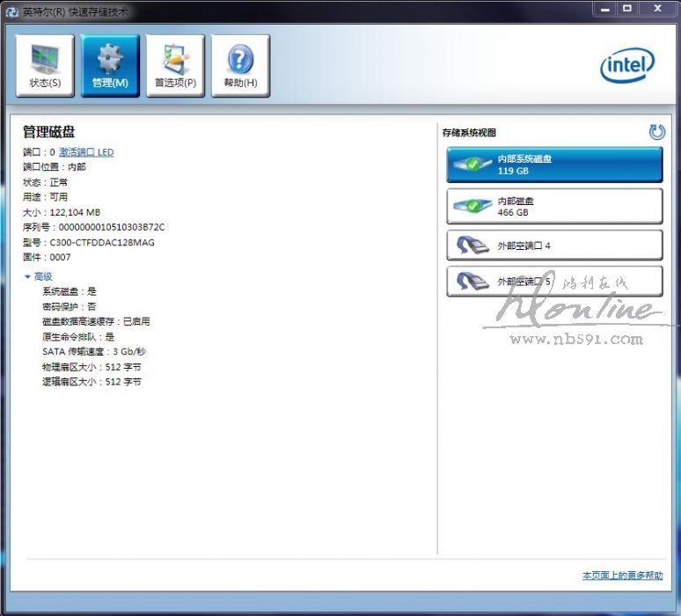Click the Intel logo
This screenshot has height=616, width=681.
[x=627, y=65]
